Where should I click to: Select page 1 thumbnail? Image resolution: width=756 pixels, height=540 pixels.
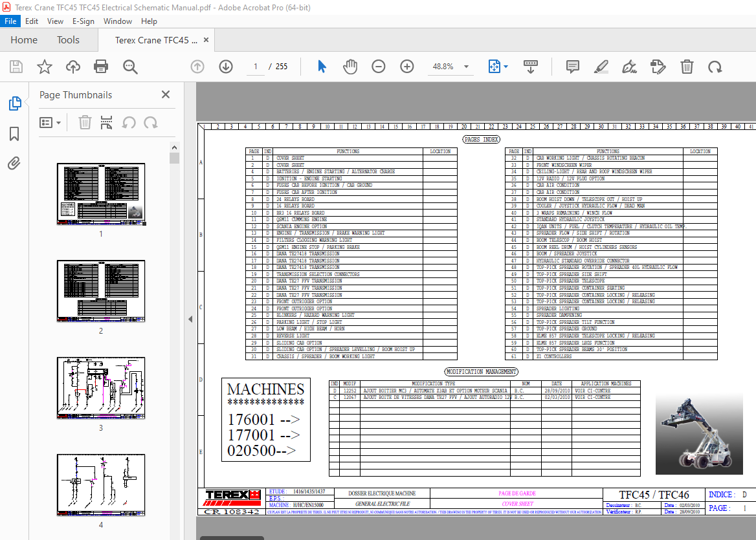[101, 194]
